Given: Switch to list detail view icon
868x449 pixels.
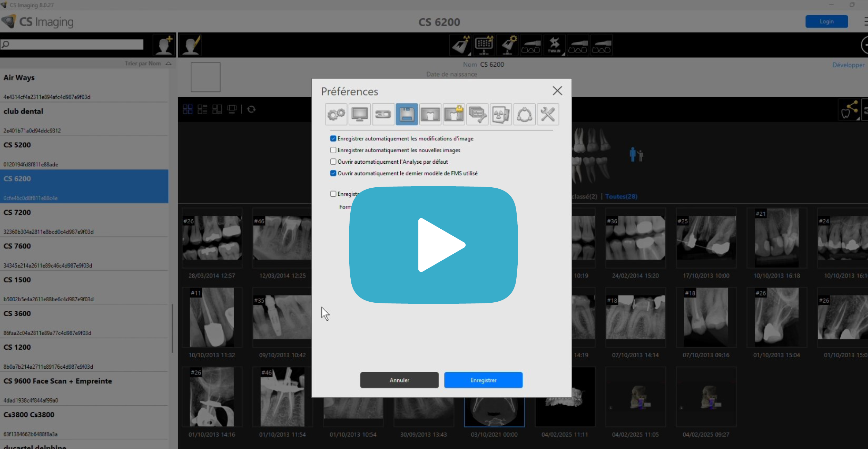Looking at the screenshot, I should pyautogui.click(x=202, y=109).
